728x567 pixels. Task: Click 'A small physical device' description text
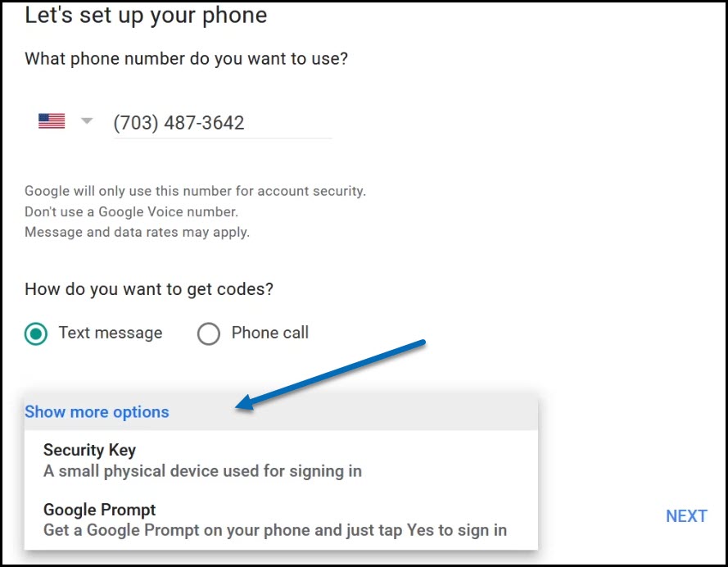click(x=202, y=471)
